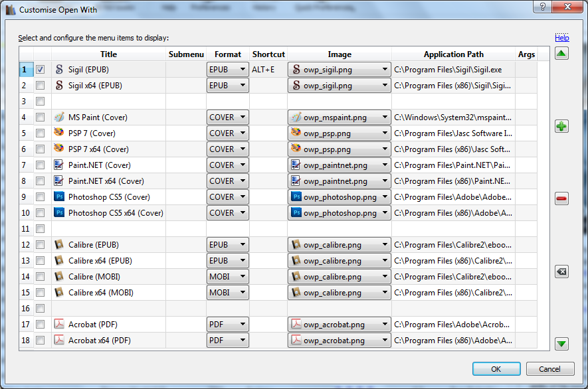Click the calibre books icon in title bar
This screenshot has width=588, height=389.
pos(11,10)
